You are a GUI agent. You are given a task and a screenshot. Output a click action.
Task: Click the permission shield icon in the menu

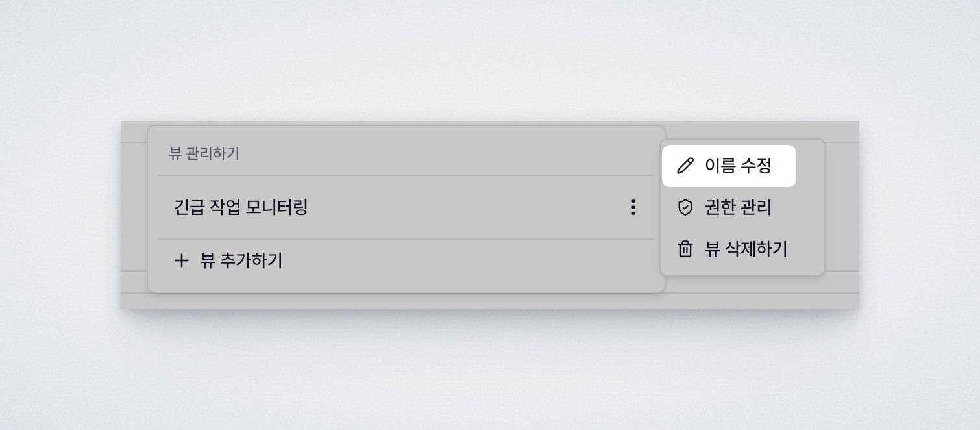[685, 207]
